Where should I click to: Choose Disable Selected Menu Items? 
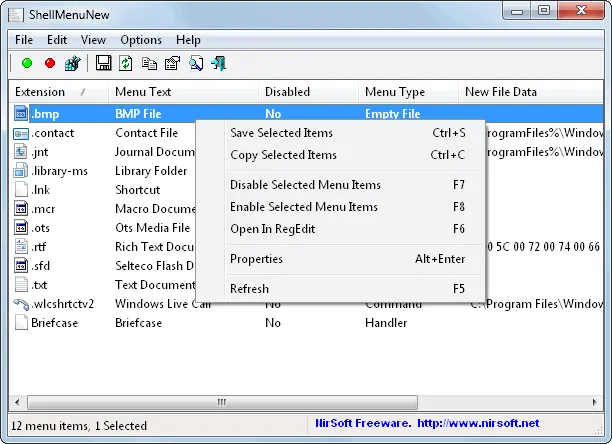[x=305, y=185]
